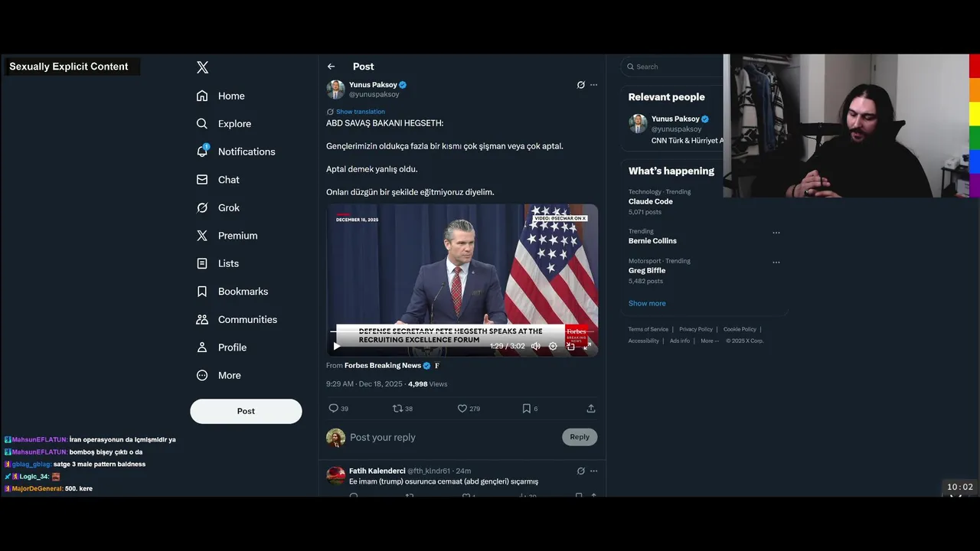Open video settings gear icon
Image resolution: width=980 pixels, height=551 pixels.
553,346
